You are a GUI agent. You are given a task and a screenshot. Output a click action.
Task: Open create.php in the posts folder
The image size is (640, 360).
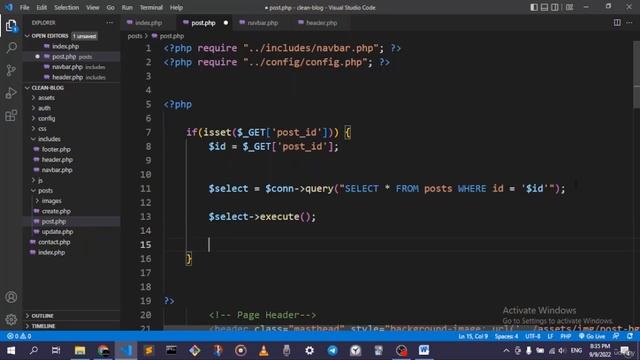[56, 211]
